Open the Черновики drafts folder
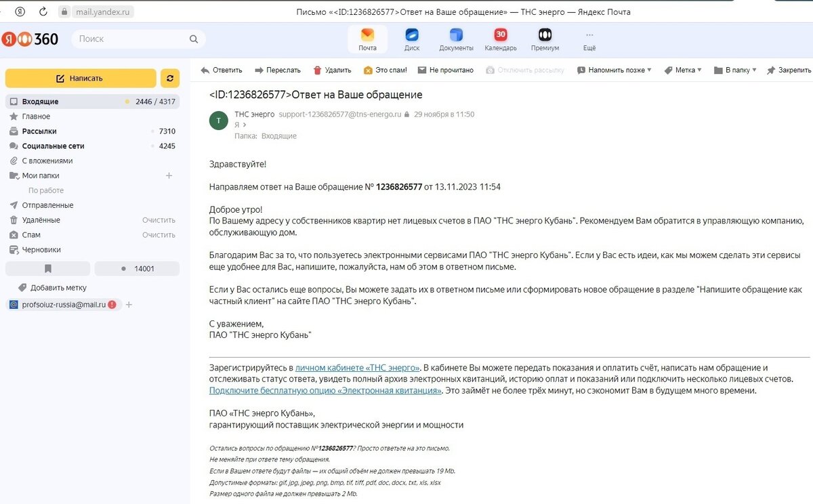This screenshot has height=504, width=813. click(92, 250)
